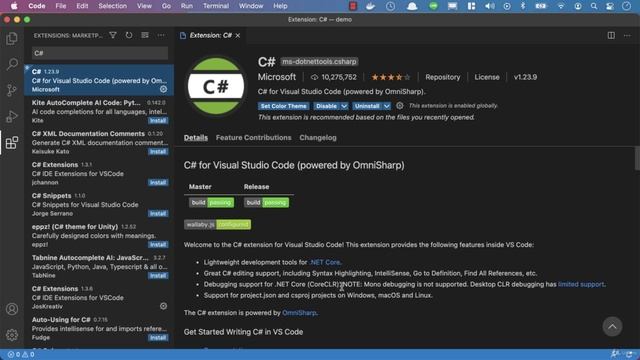Open the gear next to Uninstall button
Viewport: 640px width, 360px height.
tap(400, 106)
